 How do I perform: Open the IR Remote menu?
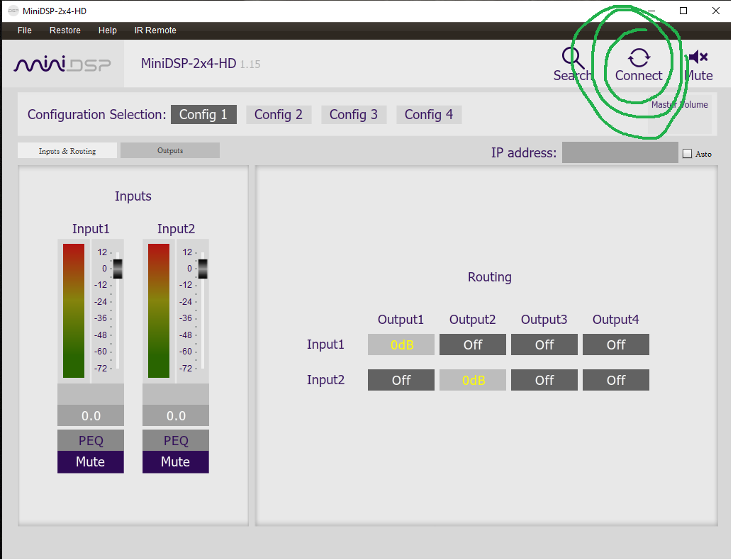155,30
